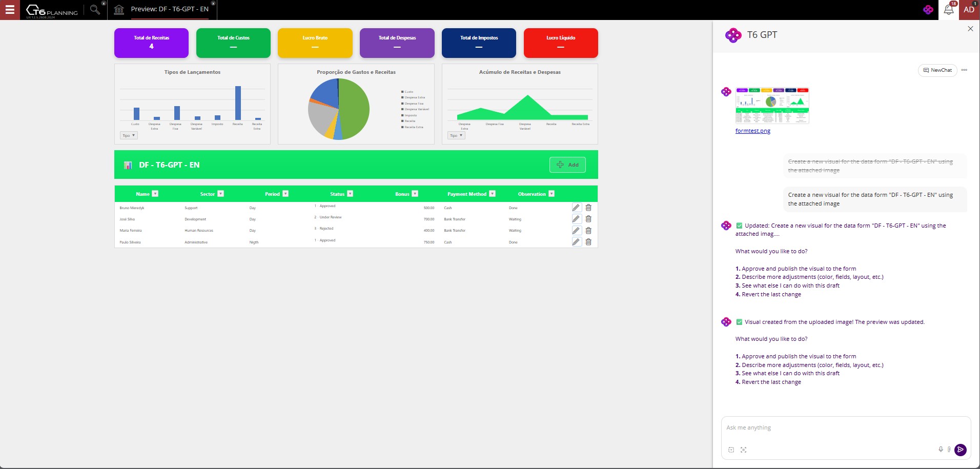Open the hamburger main menu

[x=10, y=10]
